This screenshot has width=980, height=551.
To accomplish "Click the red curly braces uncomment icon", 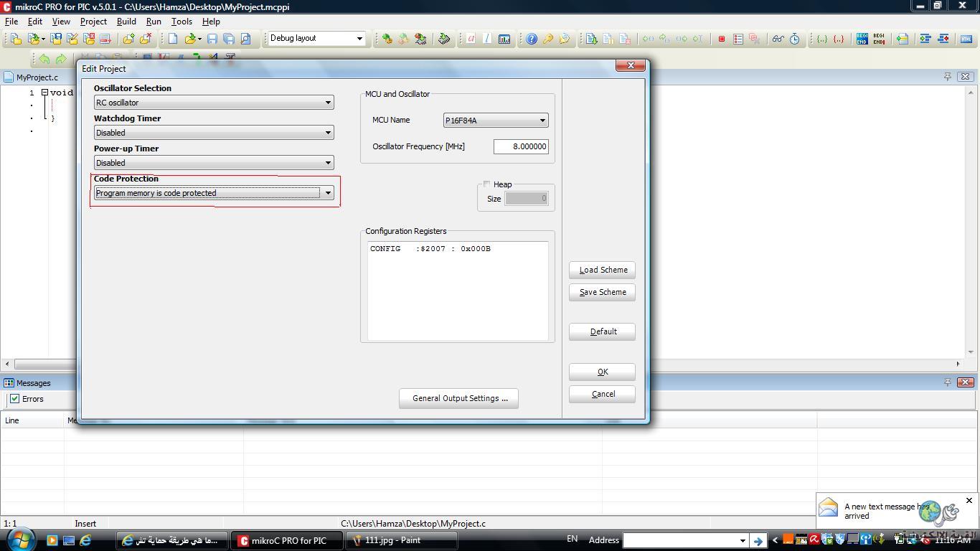I will click(x=839, y=39).
